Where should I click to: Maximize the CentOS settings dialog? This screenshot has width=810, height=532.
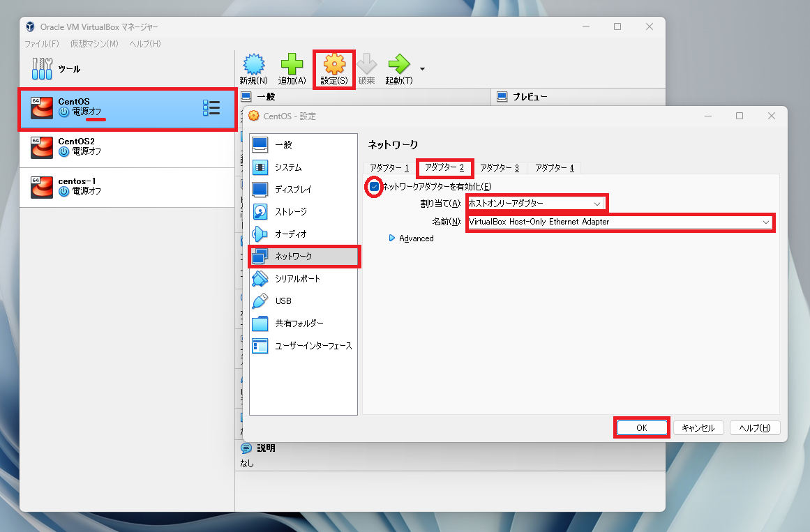coord(740,116)
